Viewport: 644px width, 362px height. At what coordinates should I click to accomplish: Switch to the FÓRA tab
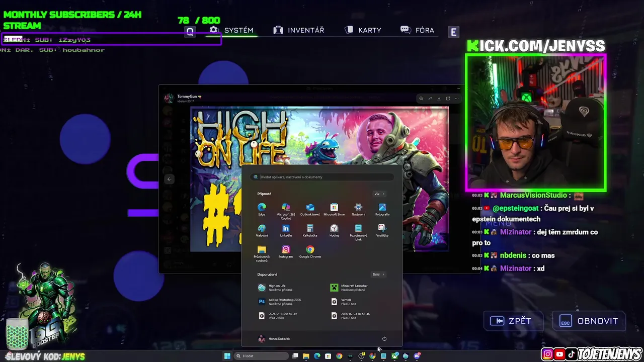417,30
